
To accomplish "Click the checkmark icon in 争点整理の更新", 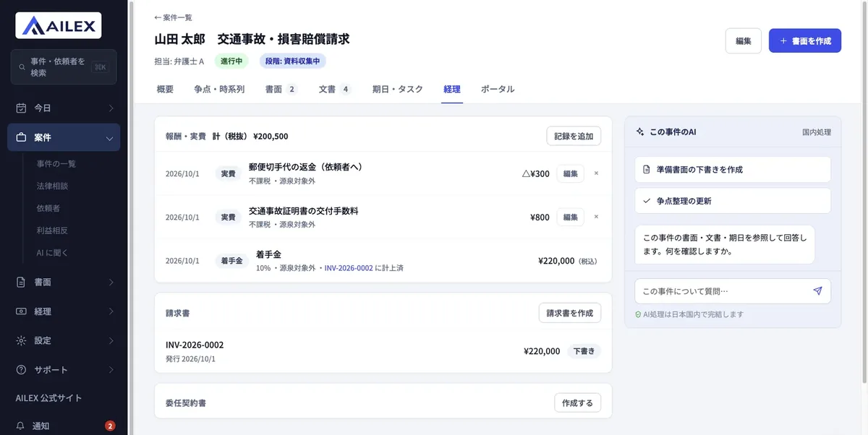I will coord(647,201).
